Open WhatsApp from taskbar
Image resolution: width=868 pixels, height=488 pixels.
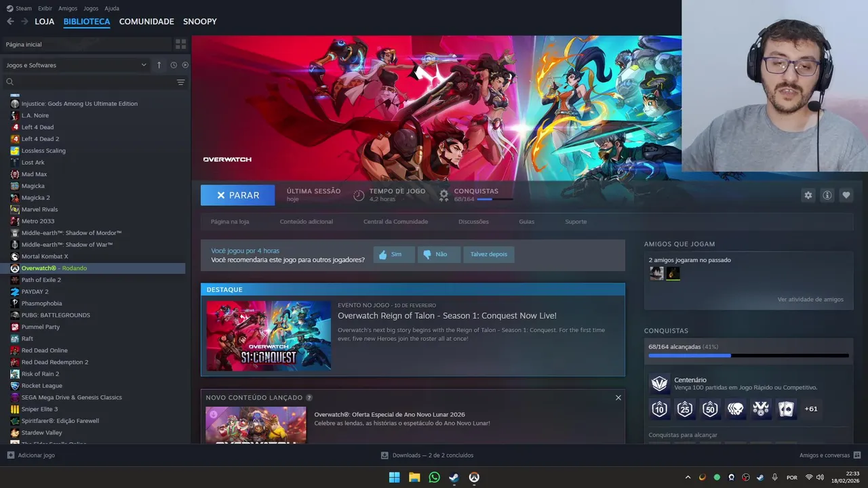pyautogui.click(x=434, y=477)
